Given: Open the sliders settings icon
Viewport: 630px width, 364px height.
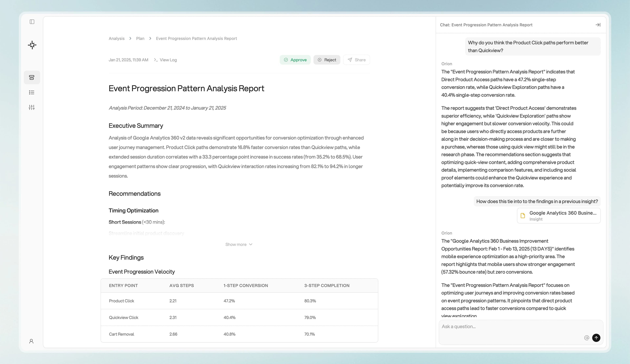Looking at the screenshot, I should (32, 107).
